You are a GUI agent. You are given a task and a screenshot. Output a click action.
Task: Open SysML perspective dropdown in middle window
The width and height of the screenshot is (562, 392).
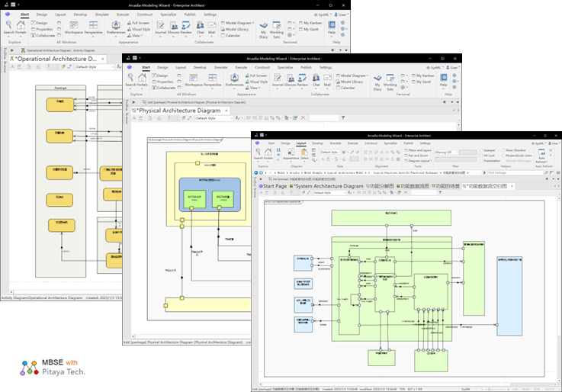tap(435, 68)
